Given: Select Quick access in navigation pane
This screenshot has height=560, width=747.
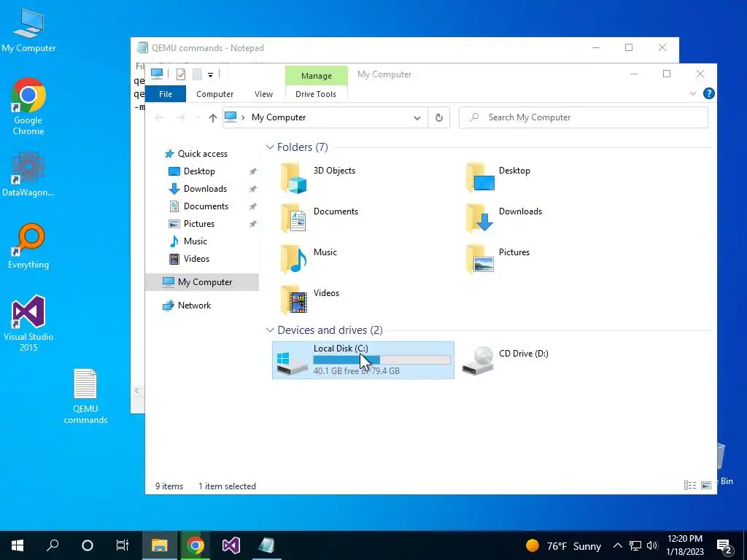Looking at the screenshot, I should pos(203,154).
